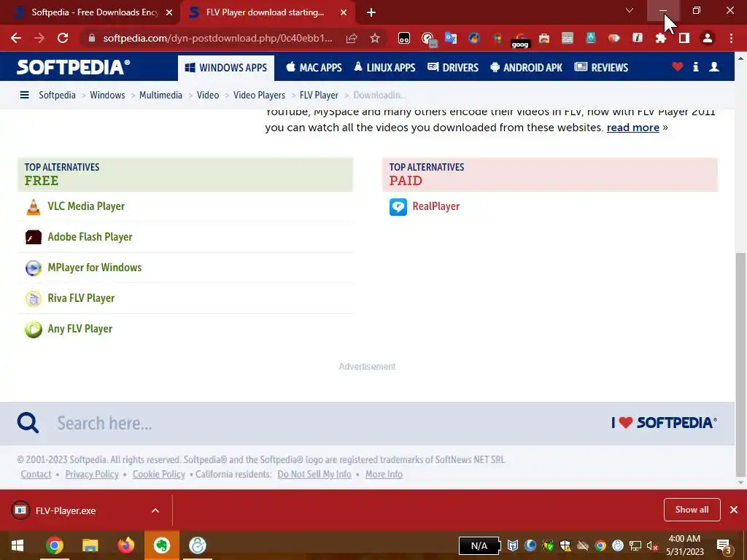This screenshot has height=560, width=747.
Task: Open the notification center icon
Action: [724, 545]
